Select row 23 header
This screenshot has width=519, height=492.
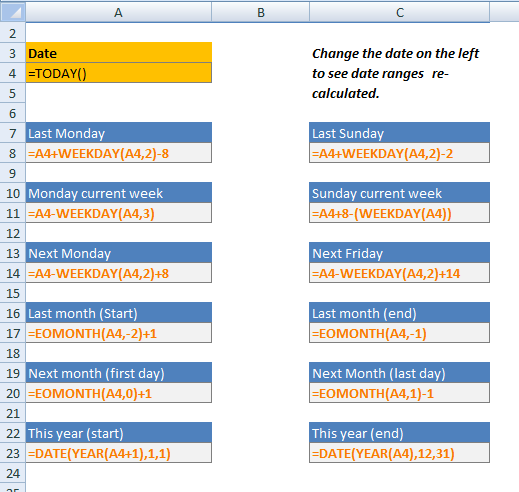(13, 453)
